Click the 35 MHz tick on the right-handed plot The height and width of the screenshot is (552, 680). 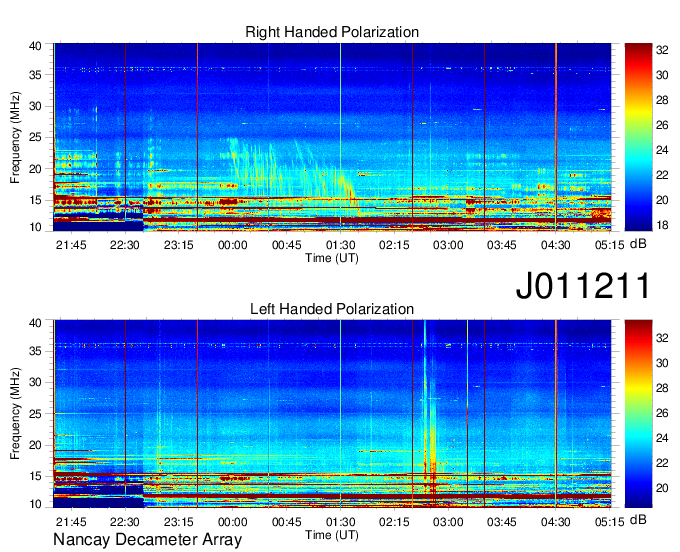35,75
